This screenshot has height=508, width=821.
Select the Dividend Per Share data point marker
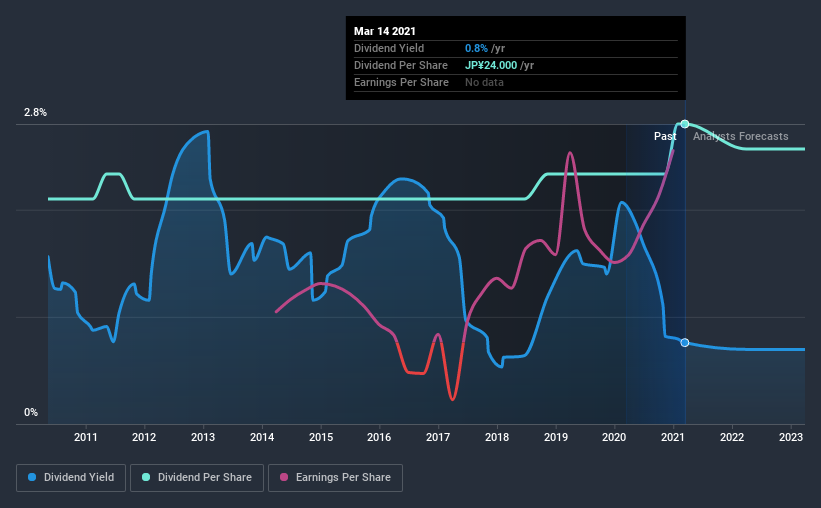685,124
